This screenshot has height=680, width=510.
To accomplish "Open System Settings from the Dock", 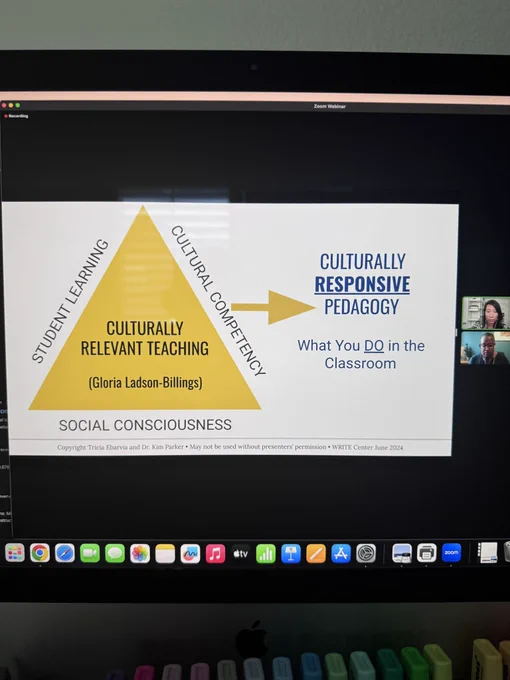I will tap(366, 553).
